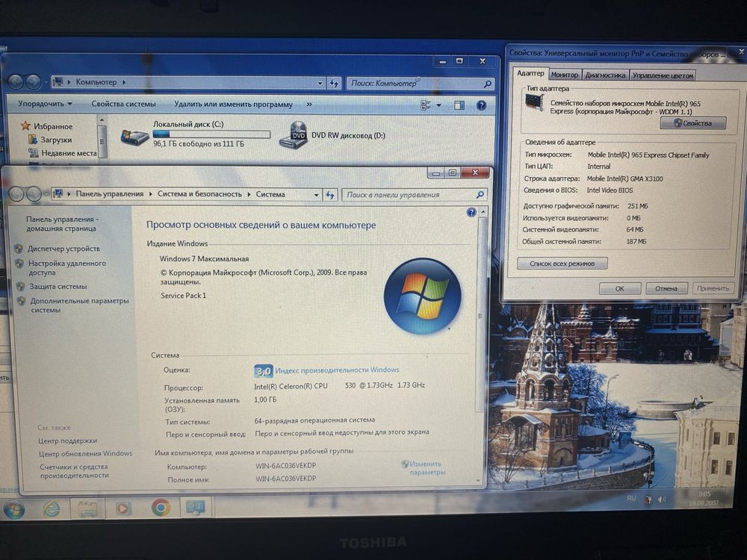This screenshot has height=560, width=747.
Task: Select the Локальный диск (C:) drive
Action: coord(195,134)
